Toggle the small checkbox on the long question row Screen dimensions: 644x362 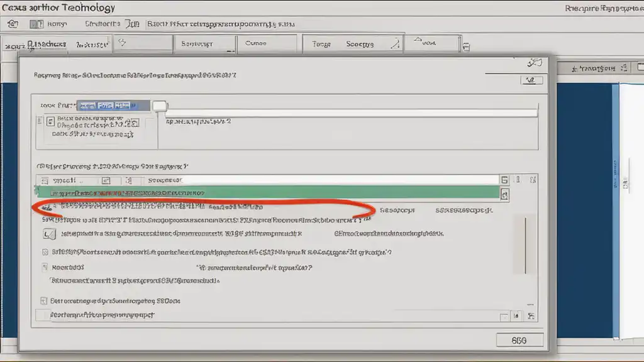[x=45, y=252]
